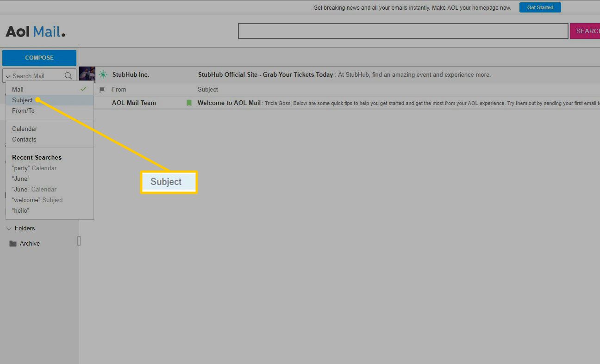Click the AOL Mail logo

click(35, 31)
